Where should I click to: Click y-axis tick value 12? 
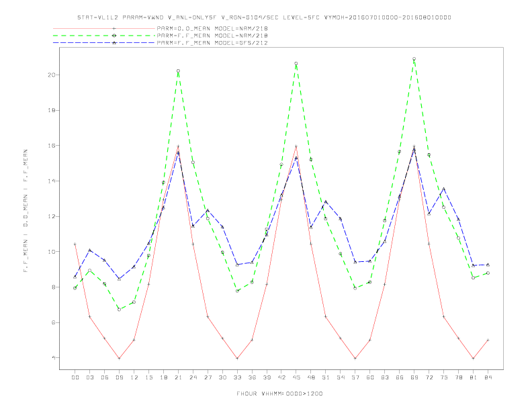coord(52,216)
